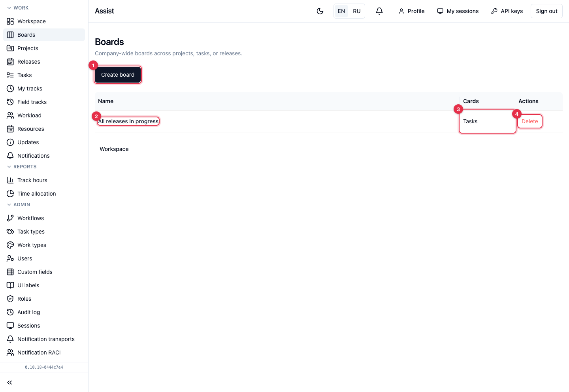Click the Workflows branch icon
Screen dimensions: 569x392
pos(10,218)
